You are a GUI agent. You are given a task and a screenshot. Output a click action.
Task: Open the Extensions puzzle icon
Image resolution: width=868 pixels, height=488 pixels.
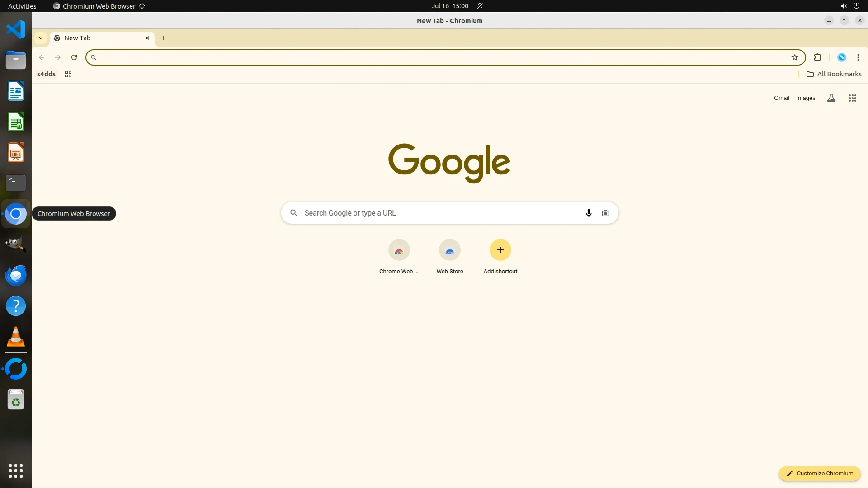817,57
